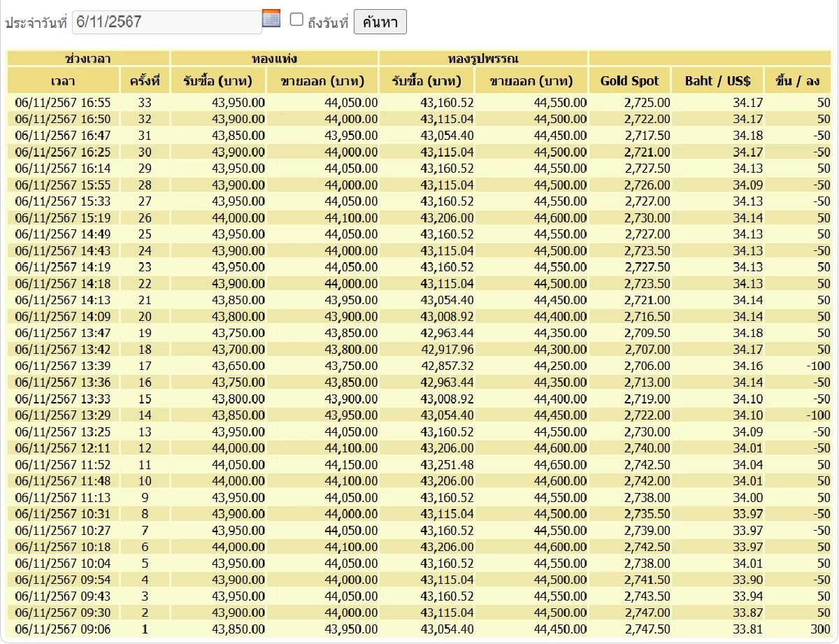Click exchange rate value 34.00
The height and width of the screenshot is (644, 839).
click(747, 497)
